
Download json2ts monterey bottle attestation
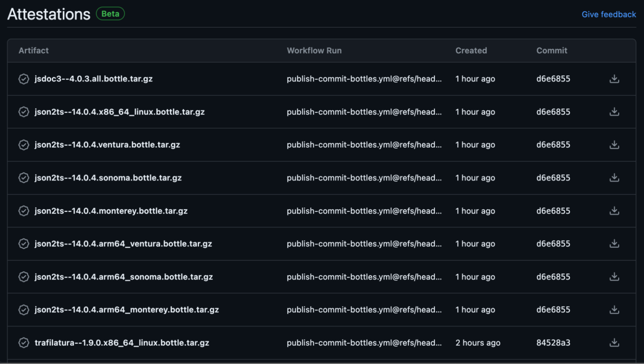pyautogui.click(x=614, y=211)
